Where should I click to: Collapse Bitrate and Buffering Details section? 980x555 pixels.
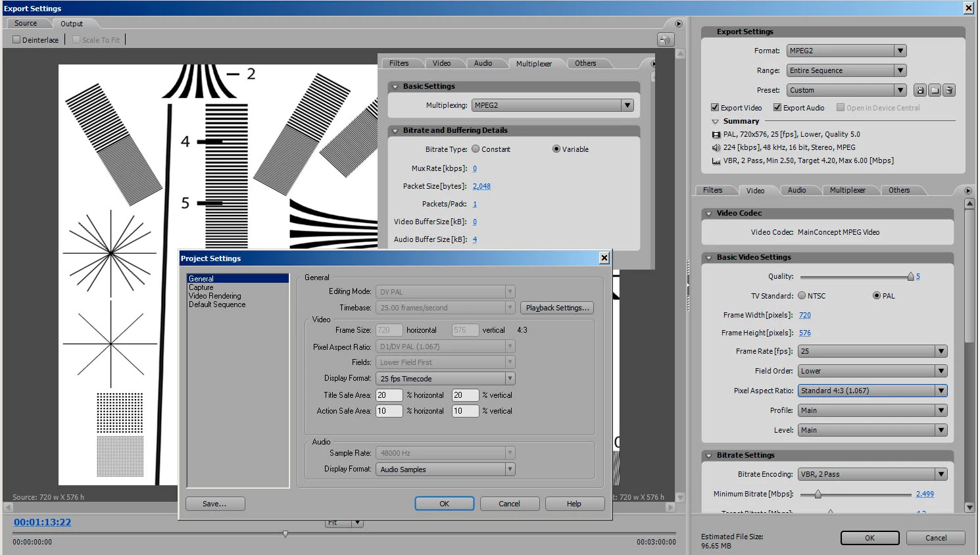coord(395,131)
